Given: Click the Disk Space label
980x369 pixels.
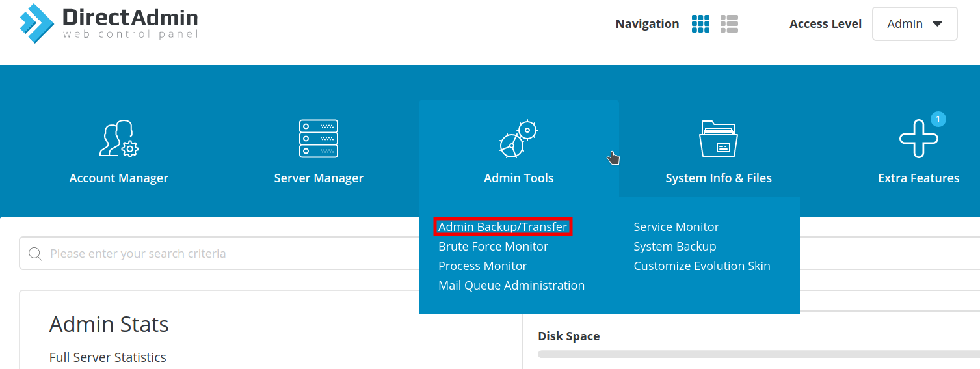Looking at the screenshot, I should click(568, 336).
